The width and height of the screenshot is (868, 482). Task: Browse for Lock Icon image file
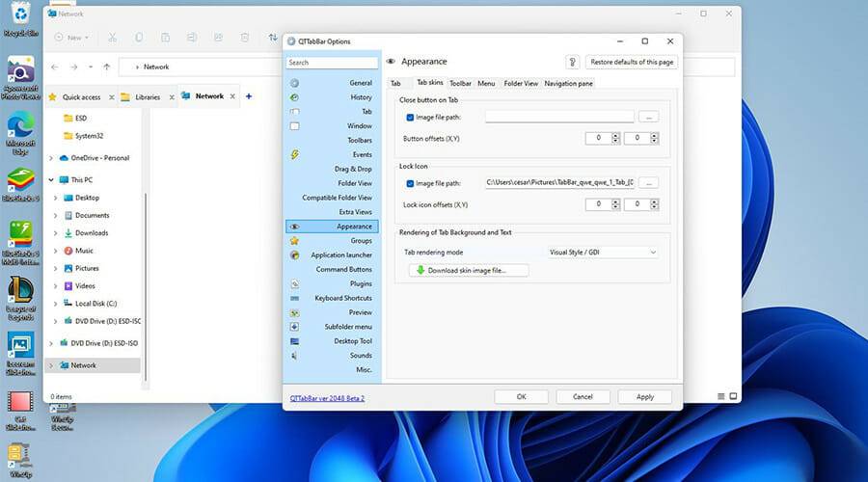648,182
